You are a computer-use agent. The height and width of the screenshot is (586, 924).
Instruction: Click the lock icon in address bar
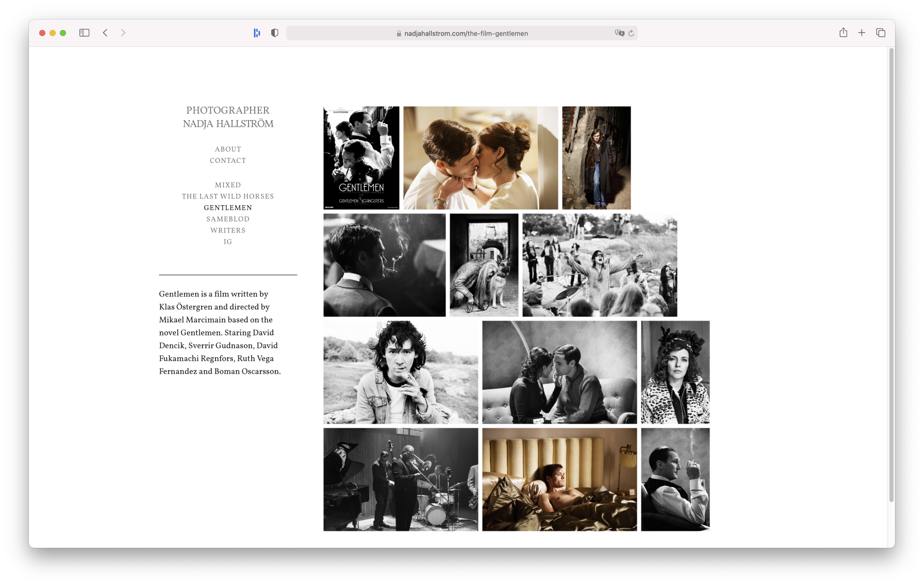399,34
